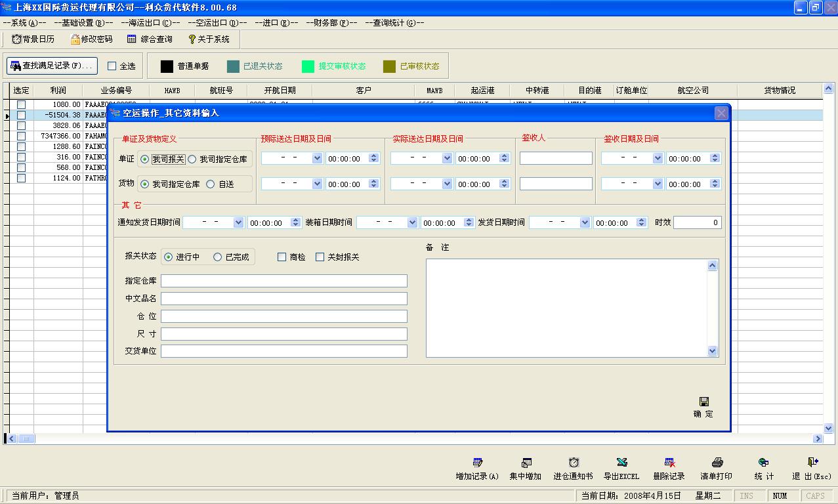
Task: Click the 备注 scrollbar down arrow
Action: click(x=713, y=351)
